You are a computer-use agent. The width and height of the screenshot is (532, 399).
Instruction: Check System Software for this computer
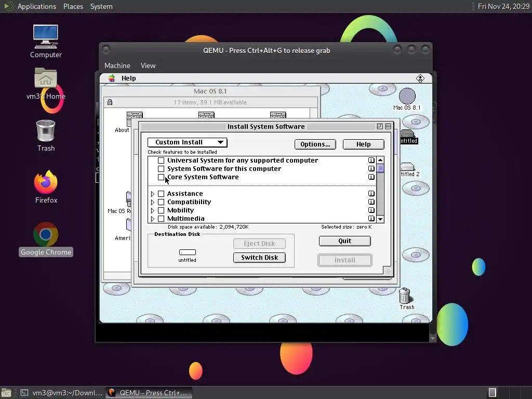coord(161,169)
